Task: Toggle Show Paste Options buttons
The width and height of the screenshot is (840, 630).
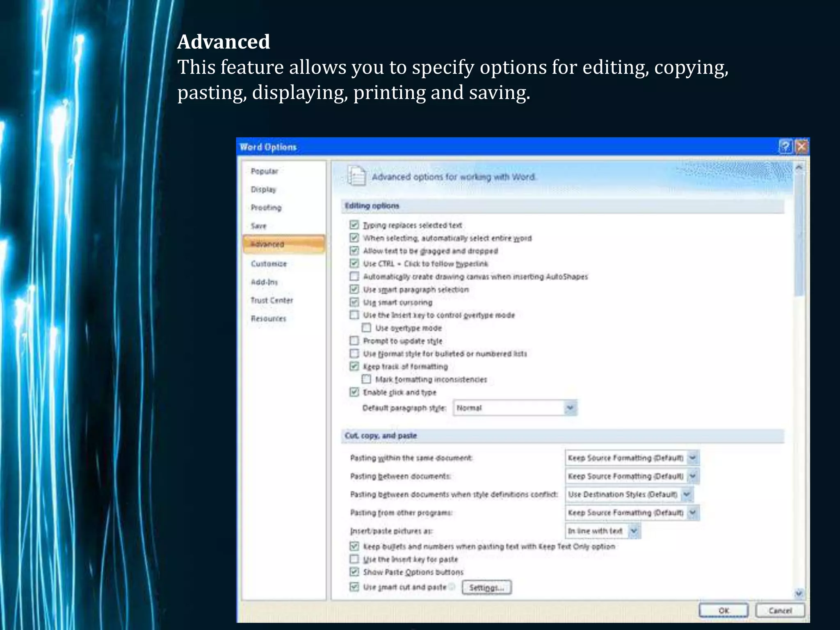Action: click(354, 572)
